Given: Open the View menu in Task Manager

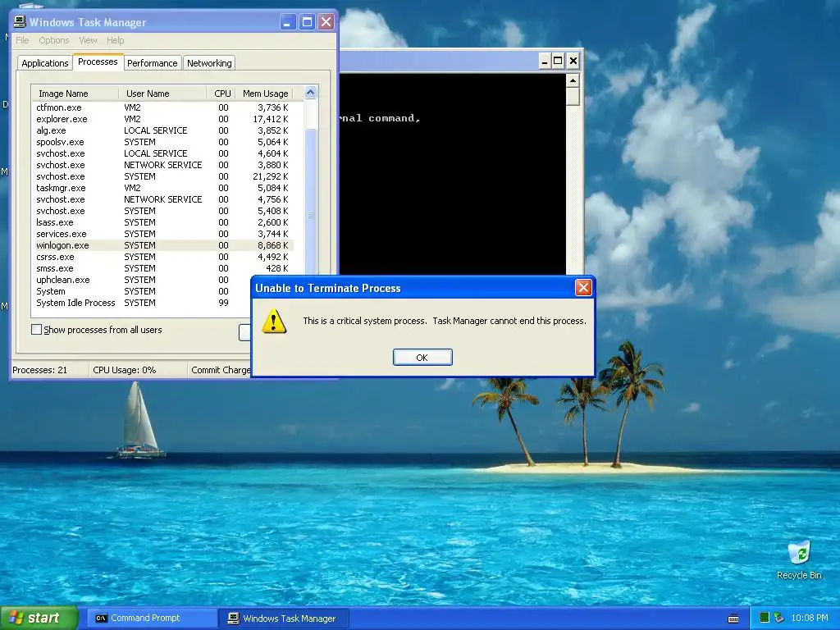Looking at the screenshot, I should click(x=88, y=40).
